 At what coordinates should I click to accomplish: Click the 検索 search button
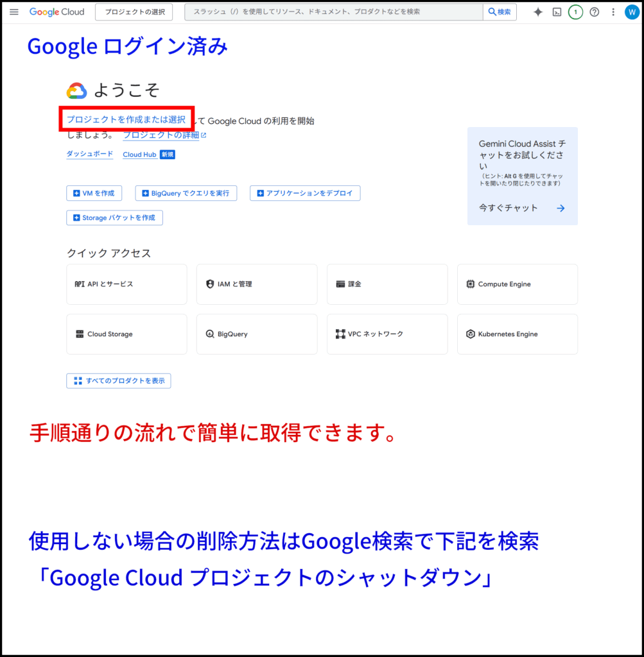pyautogui.click(x=500, y=12)
